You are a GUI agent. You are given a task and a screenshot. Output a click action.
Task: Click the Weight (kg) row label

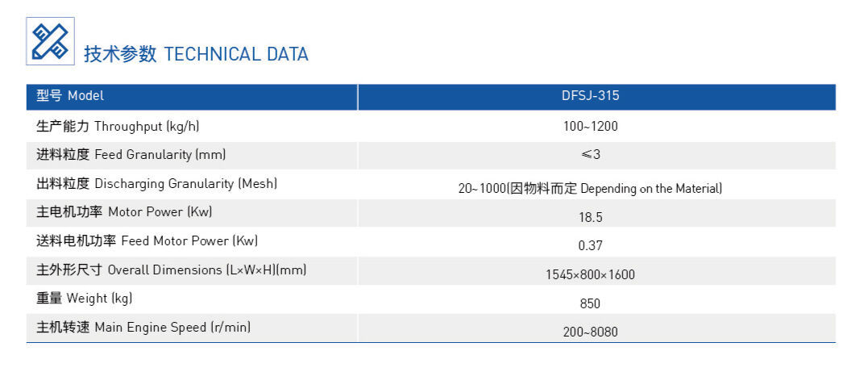[x=84, y=299]
